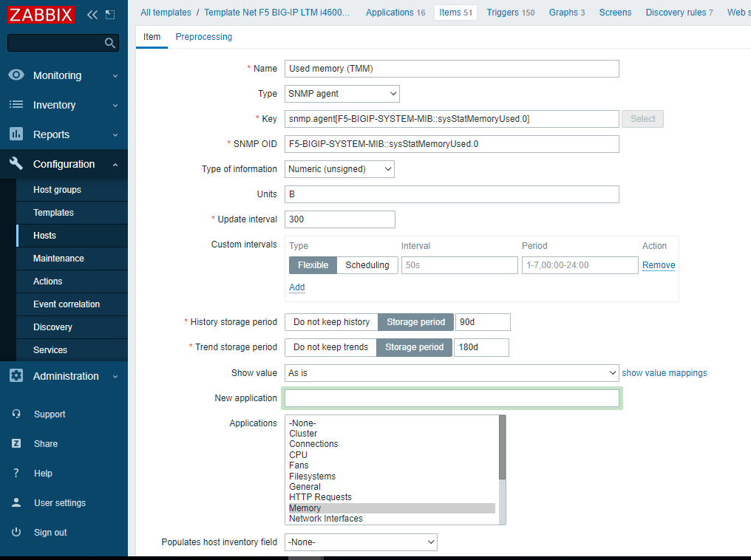
Task: Open Applications 16 tab
Action: (x=395, y=13)
